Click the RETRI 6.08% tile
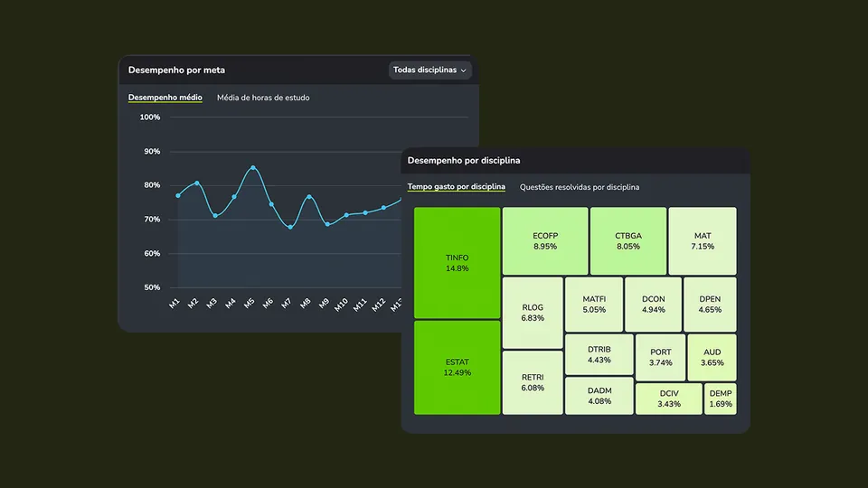Image resolution: width=868 pixels, height=488 pixels. [533, 382]
